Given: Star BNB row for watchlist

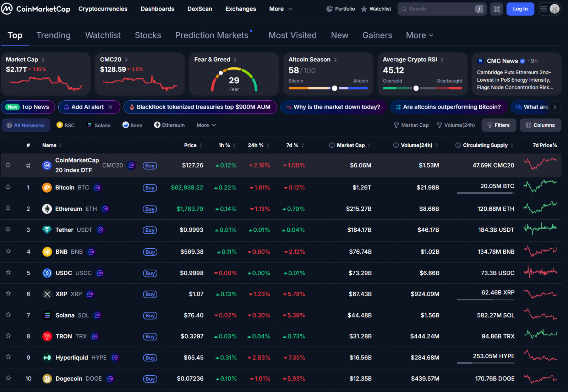Looking at the screenshot, I should click(8, 251).
